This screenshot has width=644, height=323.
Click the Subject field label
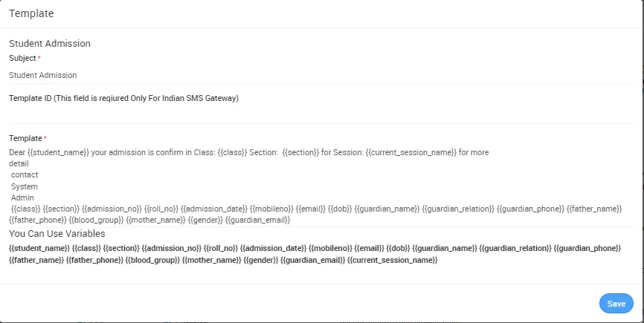pos(22,58)
